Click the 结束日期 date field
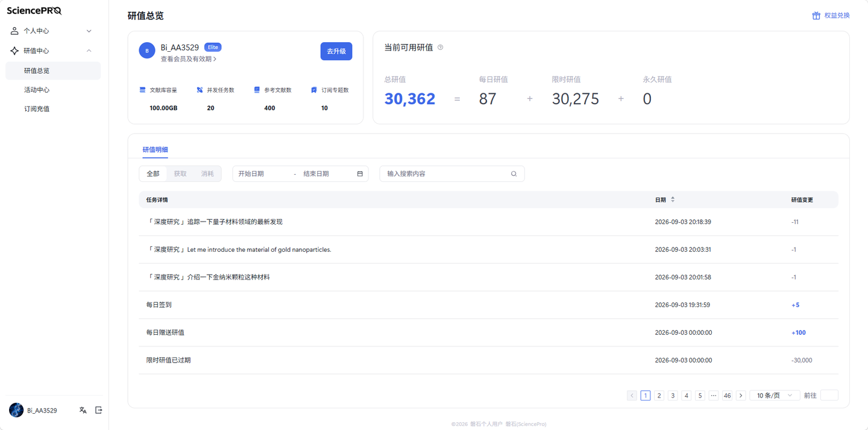 327,174
